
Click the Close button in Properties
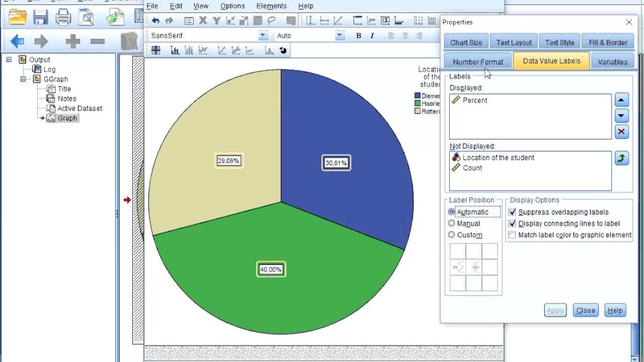point(586,310)
